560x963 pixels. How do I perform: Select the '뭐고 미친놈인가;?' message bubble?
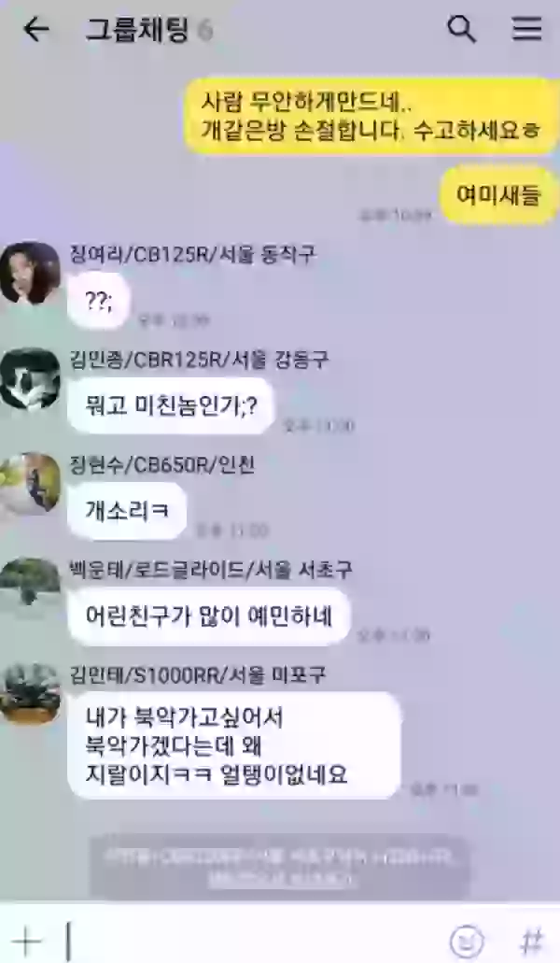point(171,405)
